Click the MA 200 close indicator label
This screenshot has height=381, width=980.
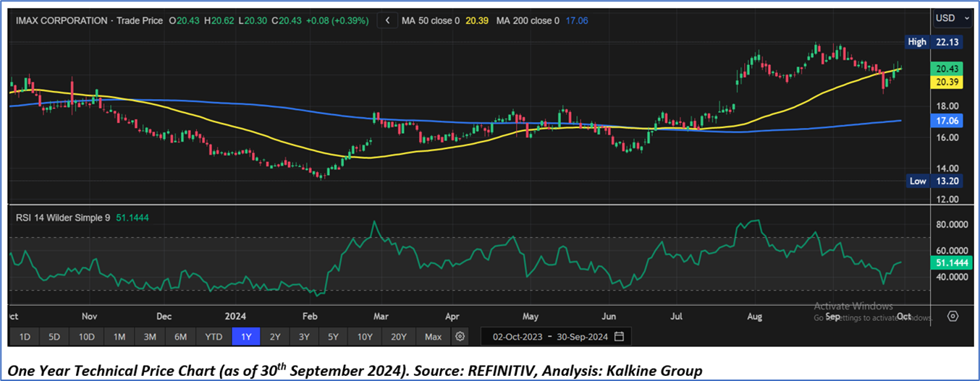coord(528,21)
